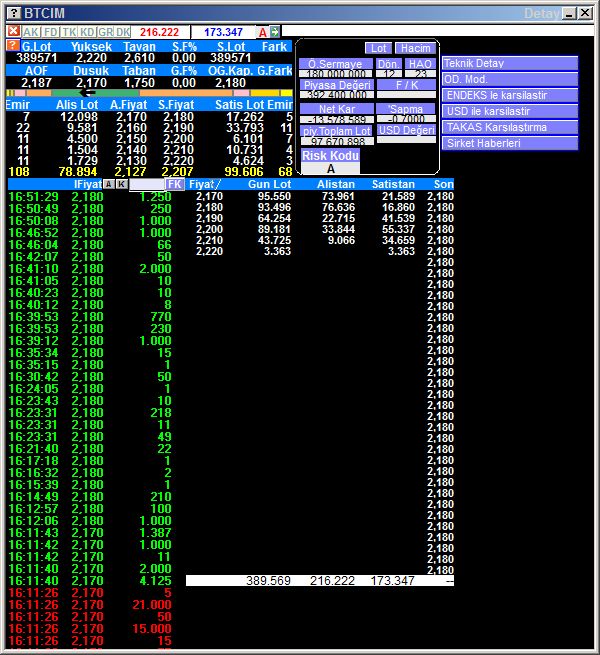
Task: Click the red X icon beside AK
Action: [x=13, y=31]
